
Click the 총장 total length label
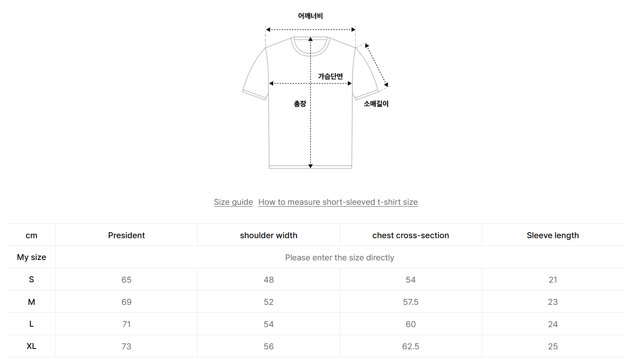[x=300, y=104]
